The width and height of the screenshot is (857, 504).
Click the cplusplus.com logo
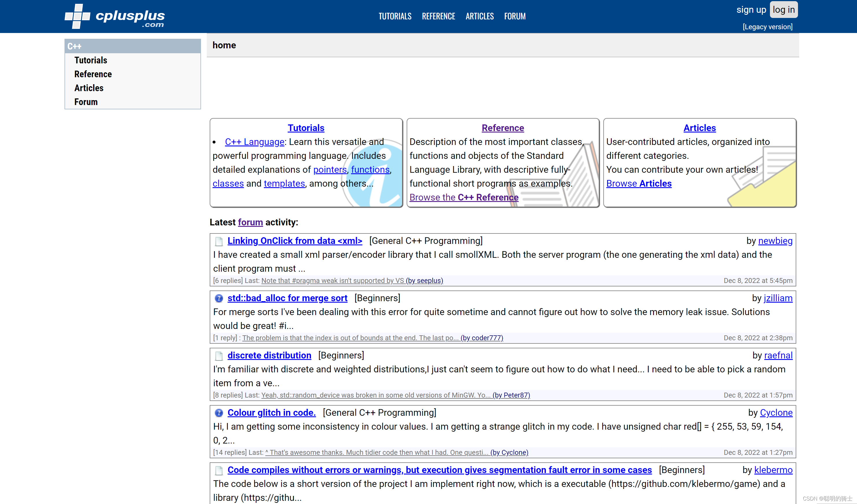click(x=115, y=16)
